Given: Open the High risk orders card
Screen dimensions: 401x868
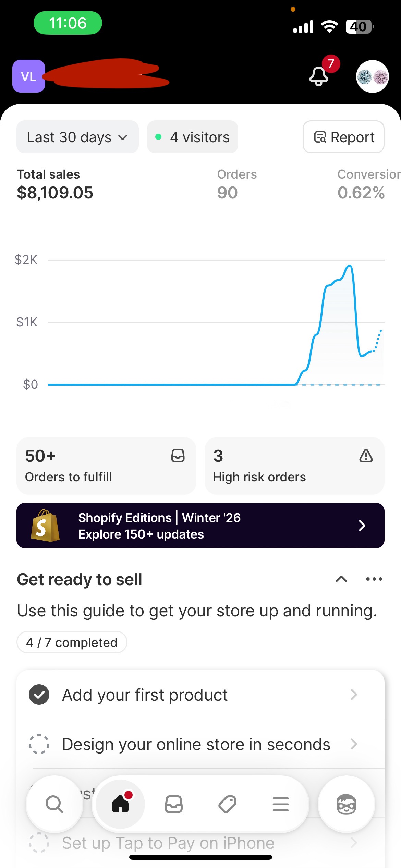Looking at the screenshot, I should pos(294,466).
